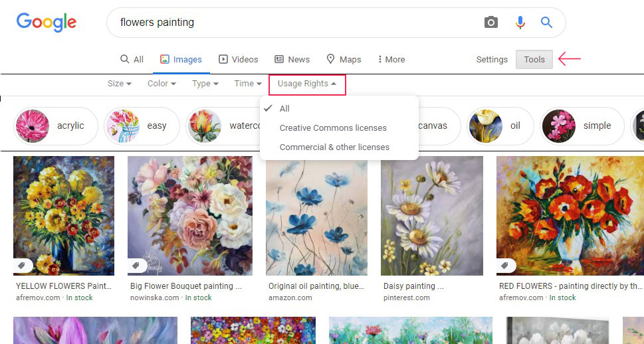The height and width of the screenshot is (344, 644).
Task: Open the More options menu
Action: [391, 60]
